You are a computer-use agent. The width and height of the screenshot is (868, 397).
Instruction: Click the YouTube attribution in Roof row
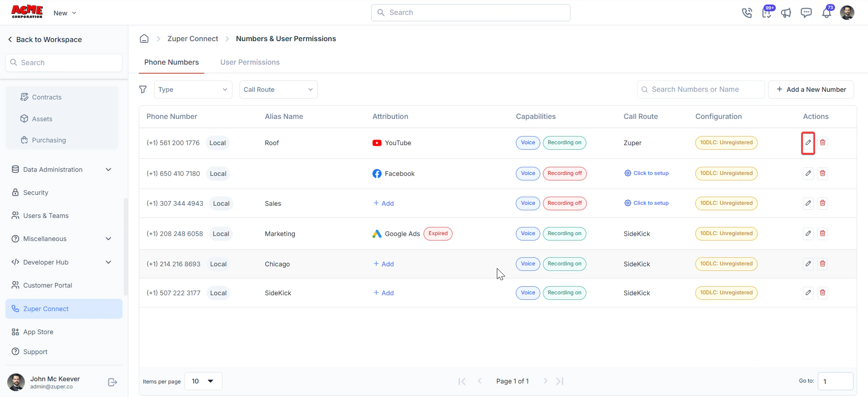coord(392,143)
